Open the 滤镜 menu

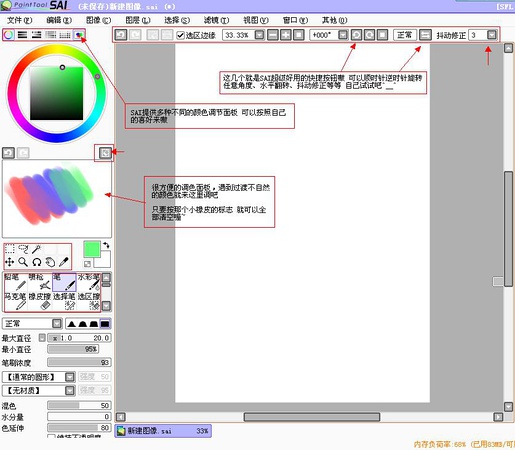point(216,20)
